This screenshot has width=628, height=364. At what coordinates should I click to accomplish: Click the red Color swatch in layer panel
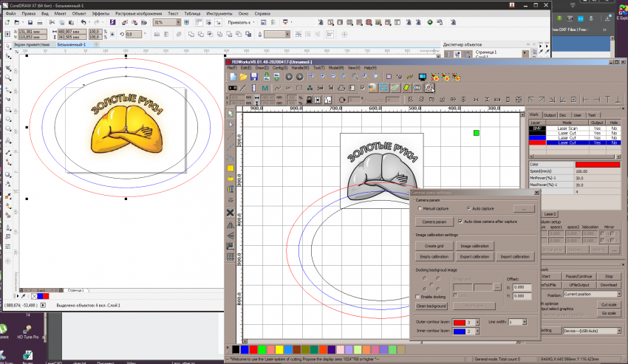click(x=597, y=164)
